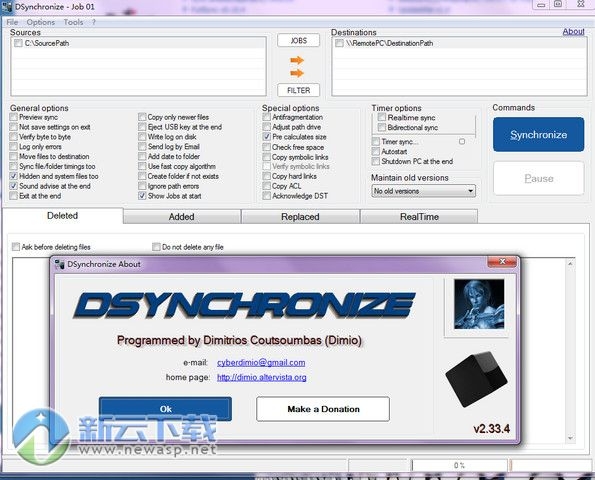Enable Create folder if not exists
Screen dimensions: 595x480
coord(142,176)
